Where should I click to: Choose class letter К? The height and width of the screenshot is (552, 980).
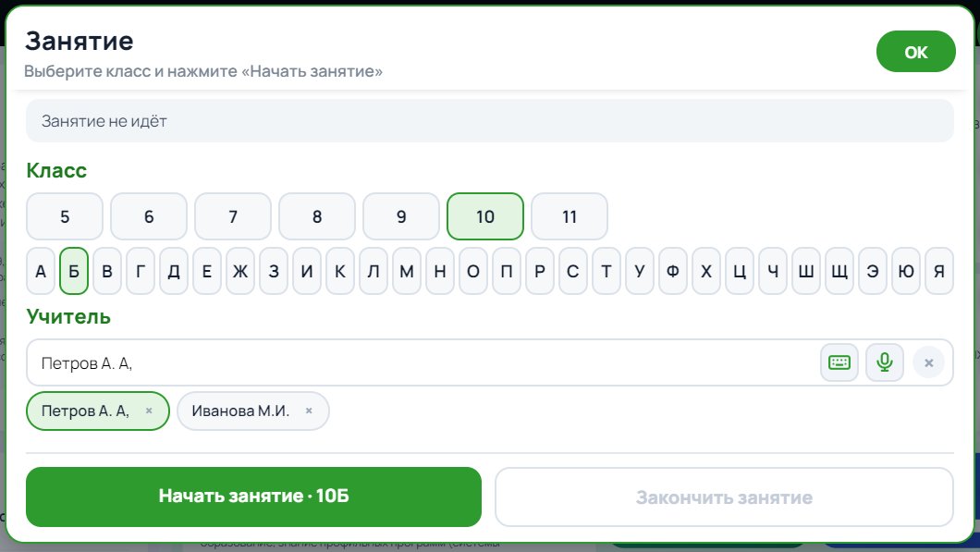tap(340, 271)
